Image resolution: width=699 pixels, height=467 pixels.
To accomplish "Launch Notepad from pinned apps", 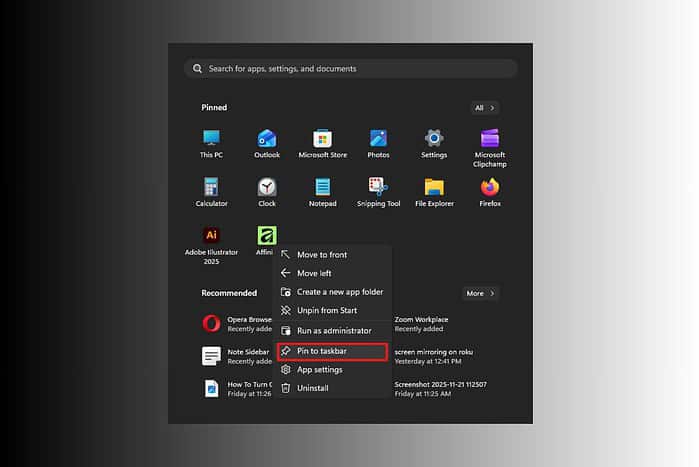I will (323, 192).
